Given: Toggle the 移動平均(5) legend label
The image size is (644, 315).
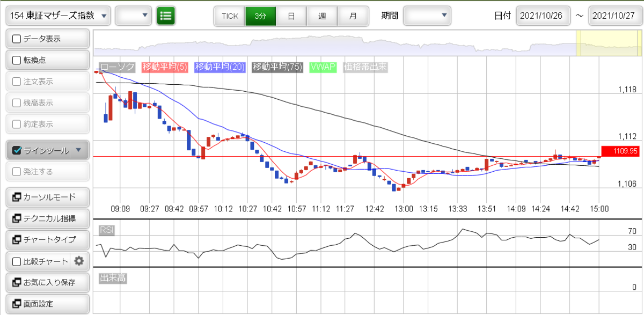Looking at the screenshot, I should [x=165, y=67].
